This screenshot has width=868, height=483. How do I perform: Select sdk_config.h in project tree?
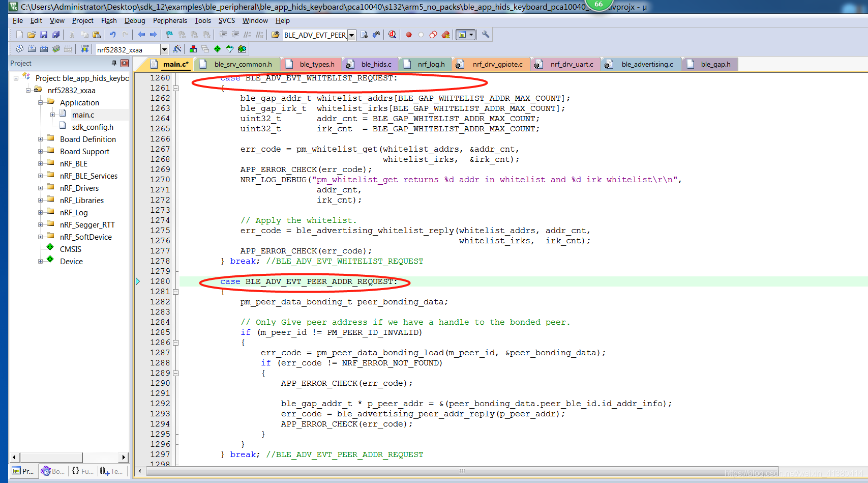(93, 127)
